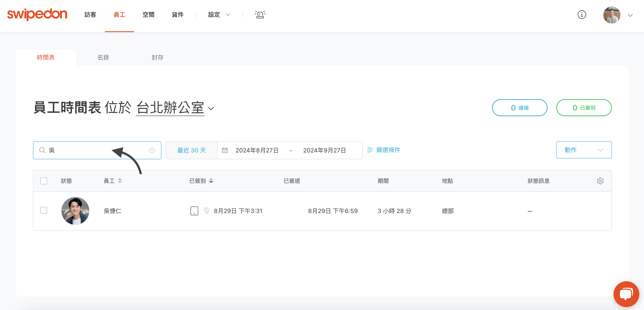Viewport: 644px width, 310px height.
Task: Open the calendar date picker icon
Action: (x=225, y=150)
